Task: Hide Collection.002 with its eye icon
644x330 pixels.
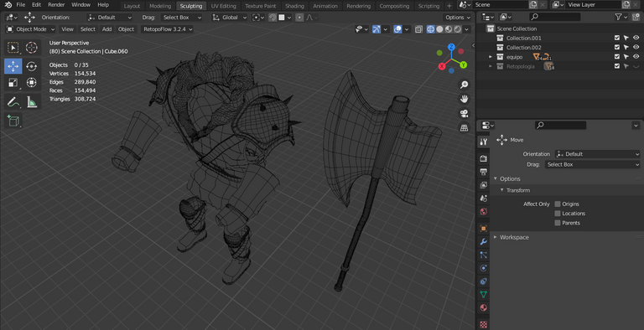Action: coord(636,47)
